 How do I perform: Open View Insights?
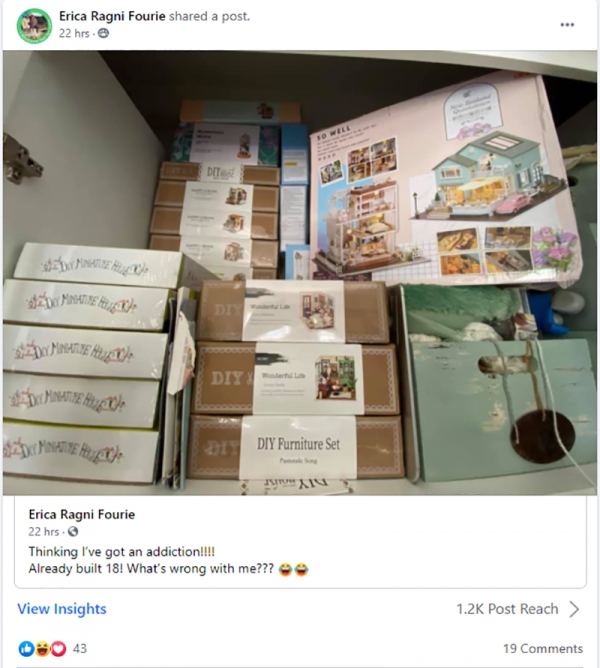click(62, 609)
